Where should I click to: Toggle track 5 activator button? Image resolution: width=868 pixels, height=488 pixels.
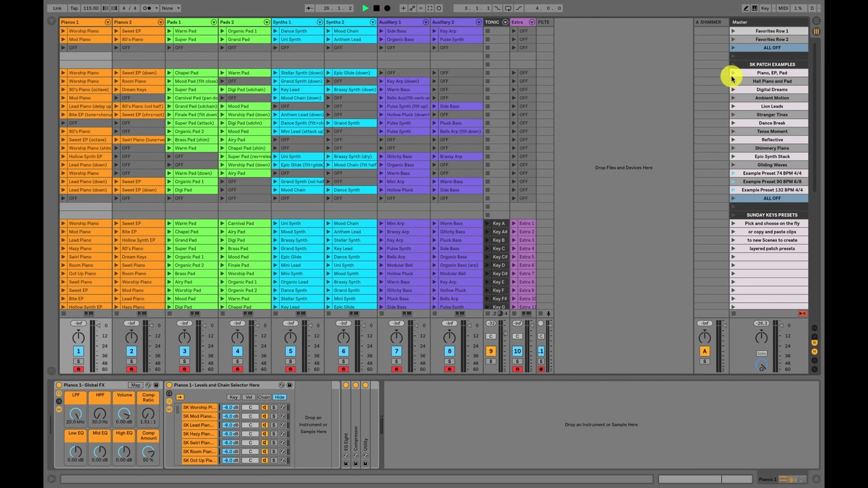pos(290,351)
